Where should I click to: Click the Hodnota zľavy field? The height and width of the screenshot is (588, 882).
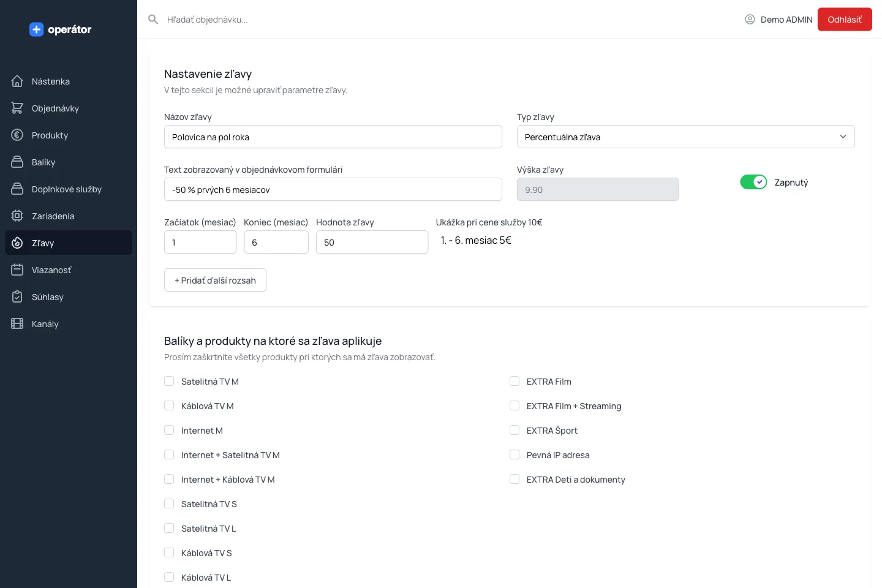(x=372, y=242)
